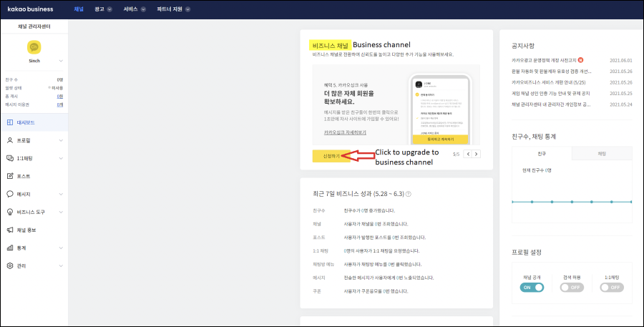Open 채널 홍보 in the sidebar menu
This screenshot has width=644, height=327.
(34, 230)
